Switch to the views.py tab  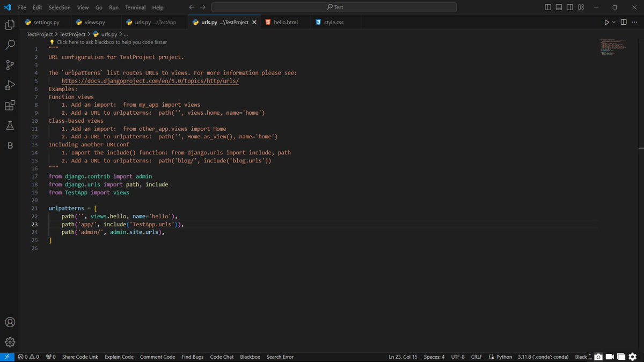pos(95,23)
